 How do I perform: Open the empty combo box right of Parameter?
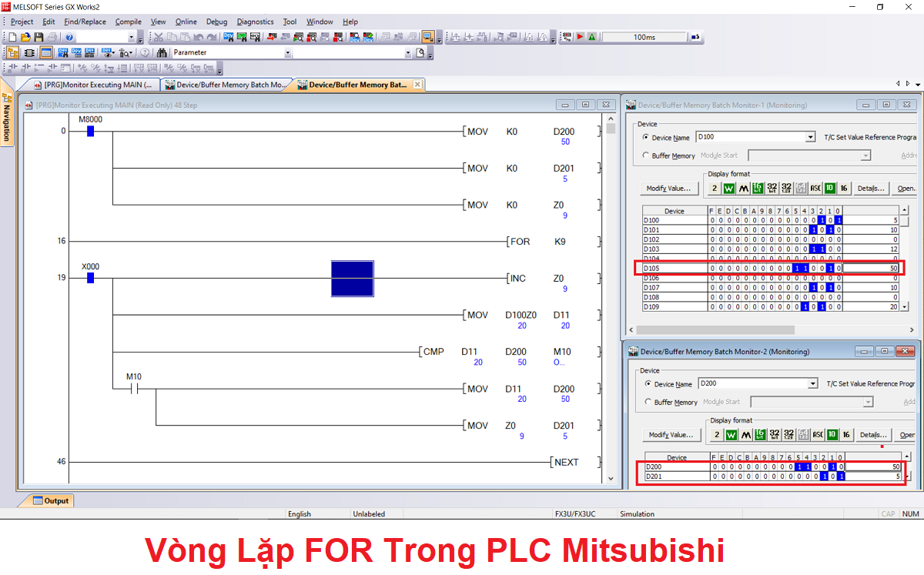[x=408, y=52]
